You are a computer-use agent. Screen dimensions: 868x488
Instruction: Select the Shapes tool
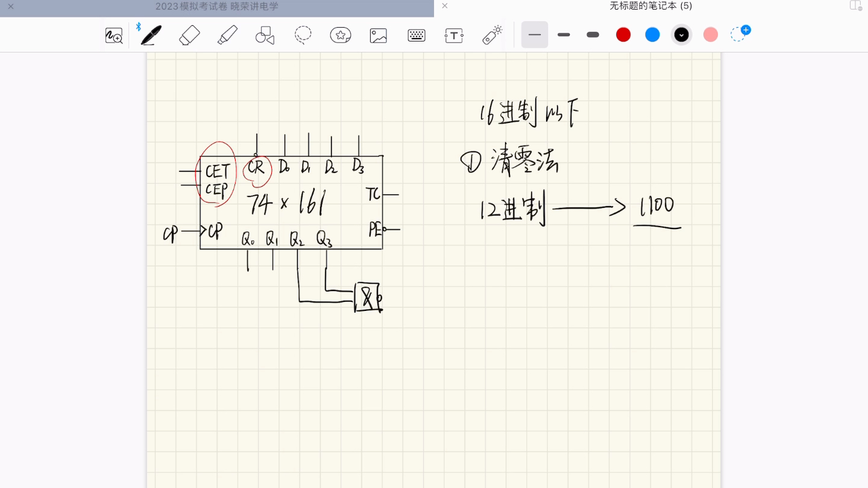(265, 35)
